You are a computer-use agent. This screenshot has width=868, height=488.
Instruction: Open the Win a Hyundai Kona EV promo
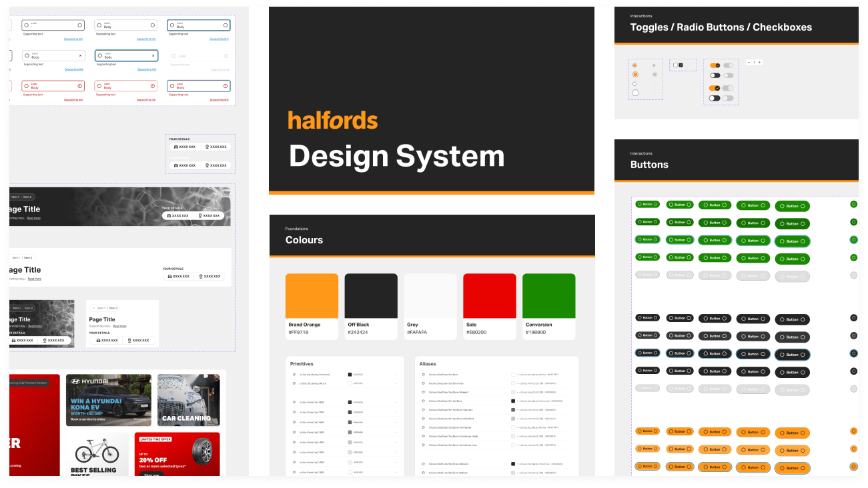point(109,400)
